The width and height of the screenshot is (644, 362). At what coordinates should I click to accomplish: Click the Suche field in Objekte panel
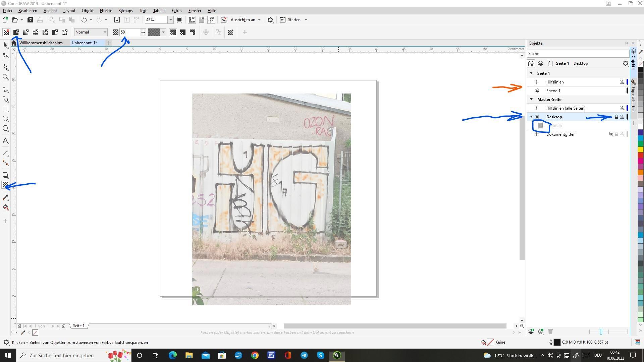[x=577, y=54]
